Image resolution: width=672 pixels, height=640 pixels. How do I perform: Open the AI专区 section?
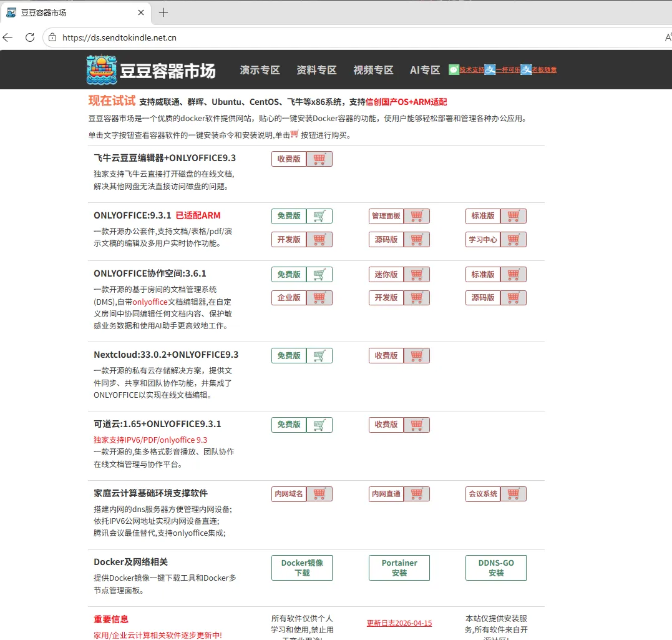(x=424, y=70)
